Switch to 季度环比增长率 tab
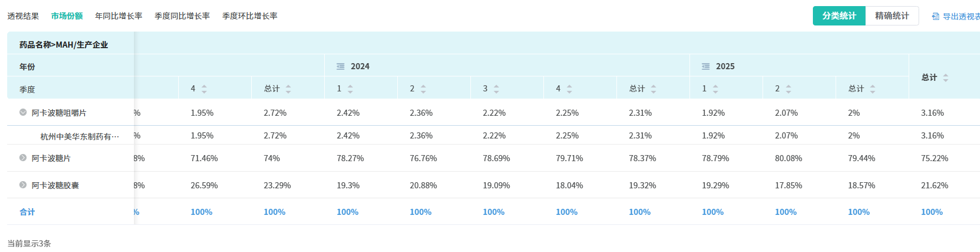Image resolution: width=980 pixels, height=252 pixels. point(250,16)
